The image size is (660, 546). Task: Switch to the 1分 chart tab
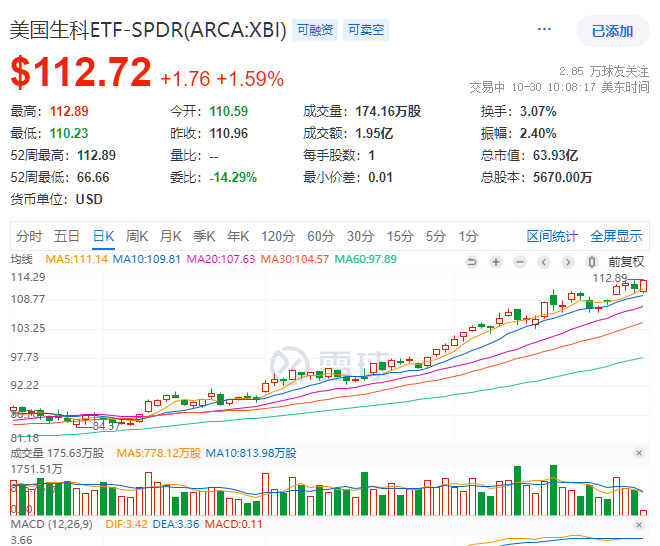click(468, 236)
